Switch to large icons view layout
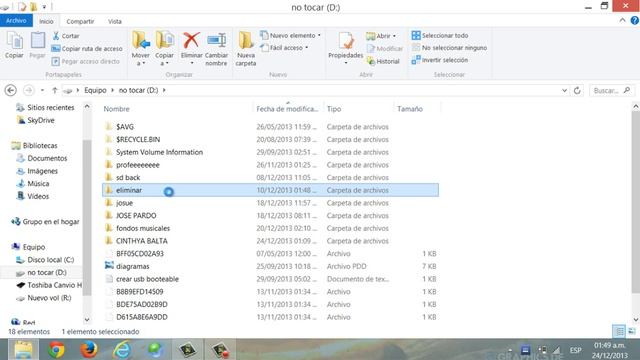 [632, 331]
